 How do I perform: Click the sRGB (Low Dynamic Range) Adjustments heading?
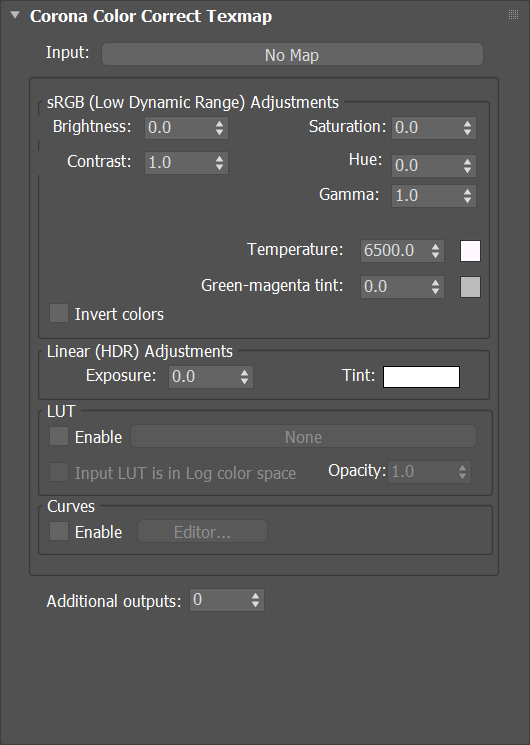(x=193, y=103)
